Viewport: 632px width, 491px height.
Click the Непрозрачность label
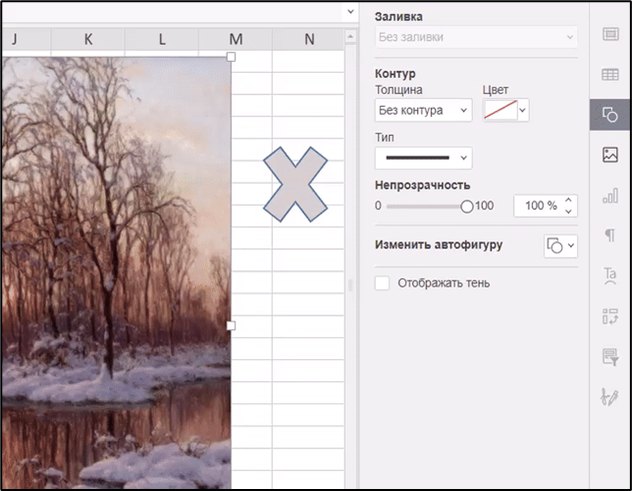tap(422, 185)
